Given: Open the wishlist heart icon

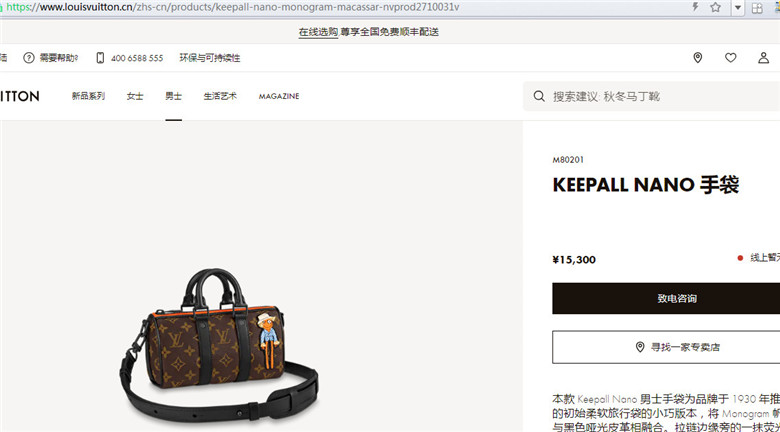Looking at the screenshot, I should [x=730, y=58].
